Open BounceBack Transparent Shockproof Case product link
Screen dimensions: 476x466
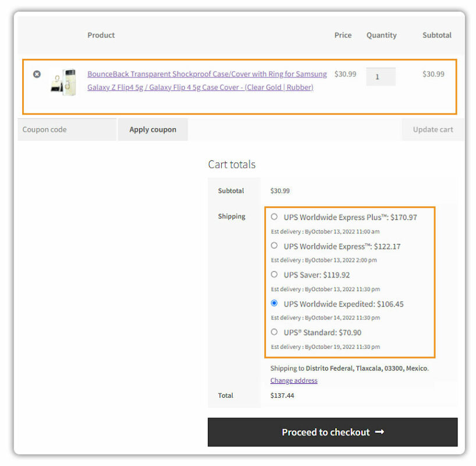[x=207, y=80]
